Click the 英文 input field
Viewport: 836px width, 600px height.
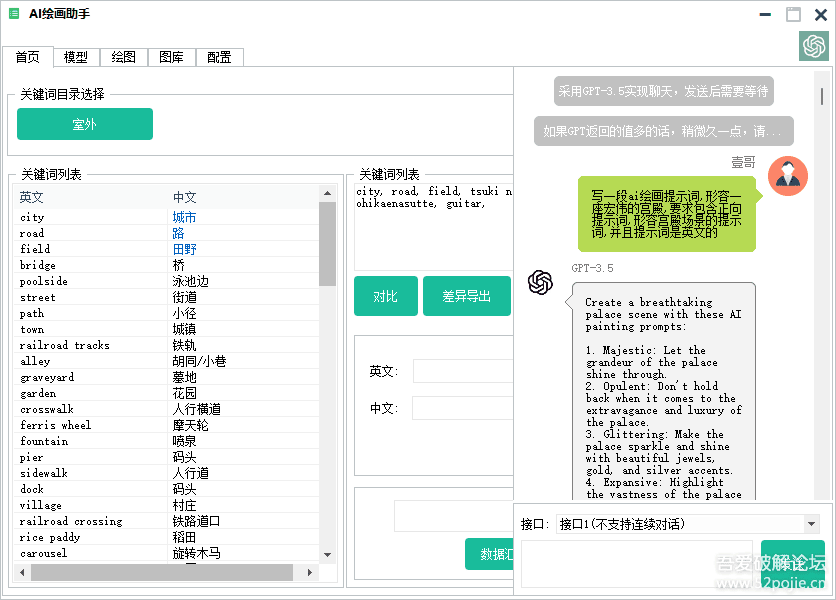pyautogui.click(x=462, y=371)
